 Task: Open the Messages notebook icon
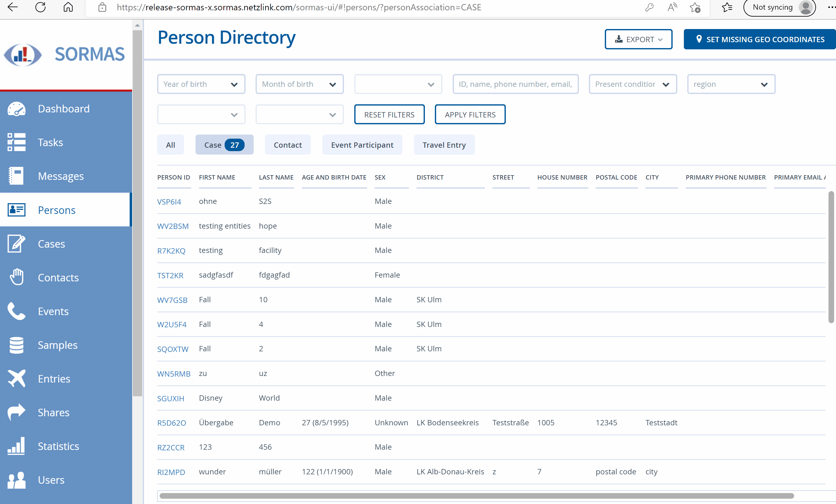(16, 176)
